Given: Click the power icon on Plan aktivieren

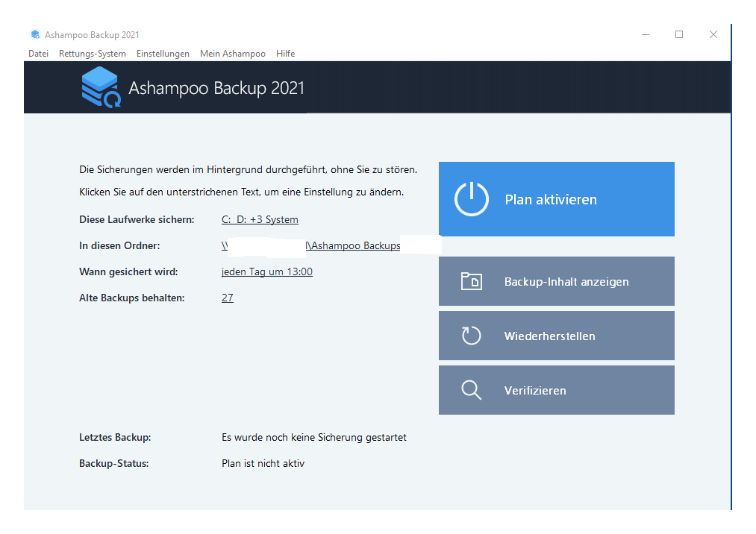Looking at the screenshot, I should 471,199.
